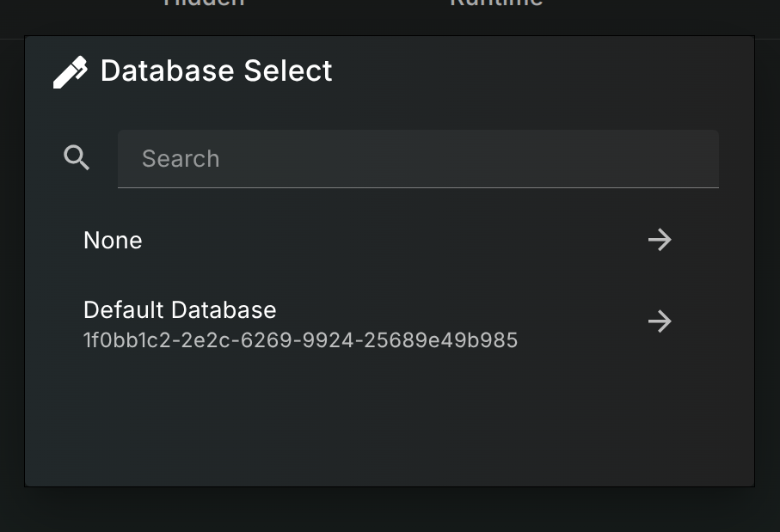Click the Search placeholder text
This screenshot has height=532, width=780.
181,158
